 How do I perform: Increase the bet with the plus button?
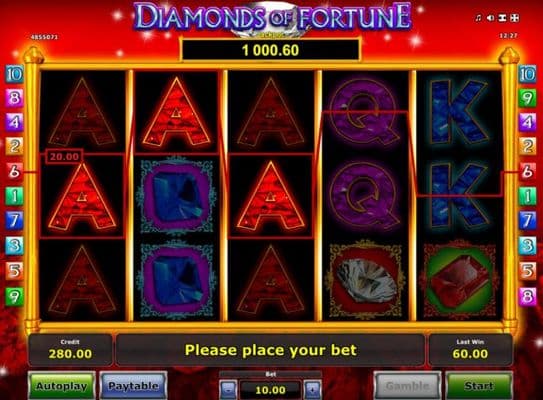click(x=312, y=390)
